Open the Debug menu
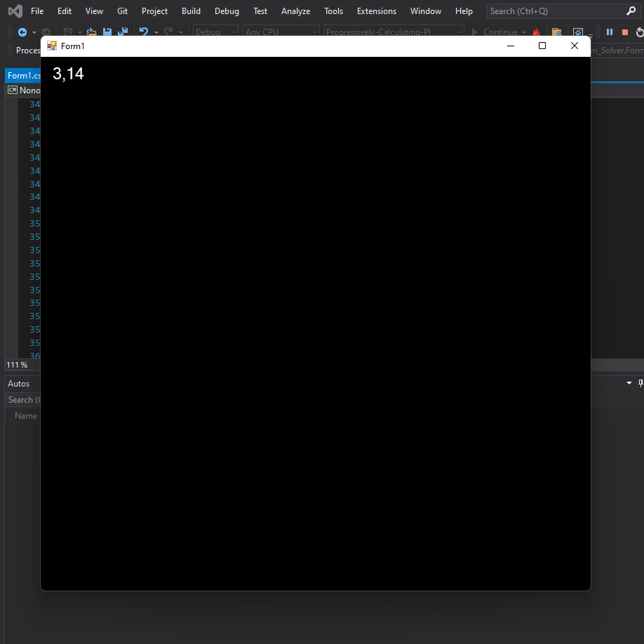This screenshot has height=644, width=644. (x=227, y=11)
